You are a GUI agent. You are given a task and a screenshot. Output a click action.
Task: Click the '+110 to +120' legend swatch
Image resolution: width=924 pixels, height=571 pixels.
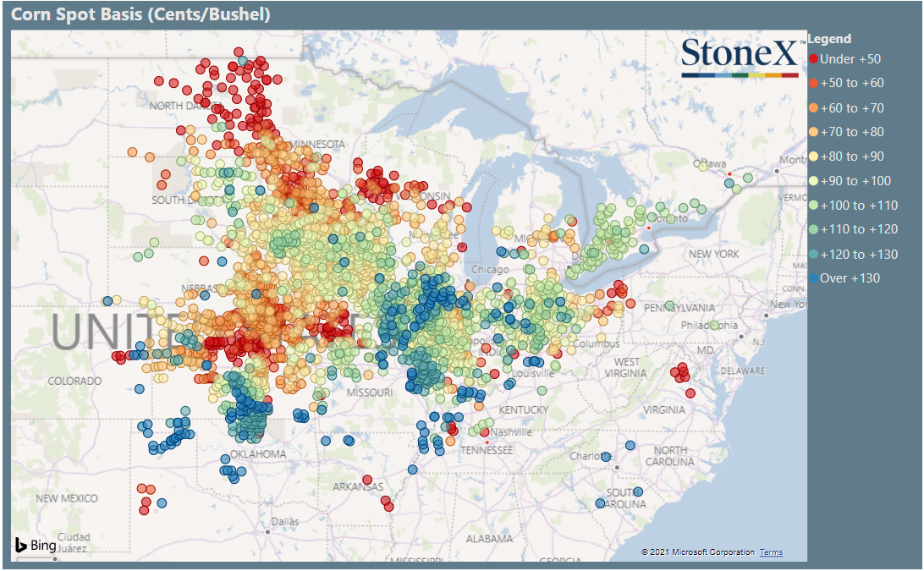[x=813, y=229]
